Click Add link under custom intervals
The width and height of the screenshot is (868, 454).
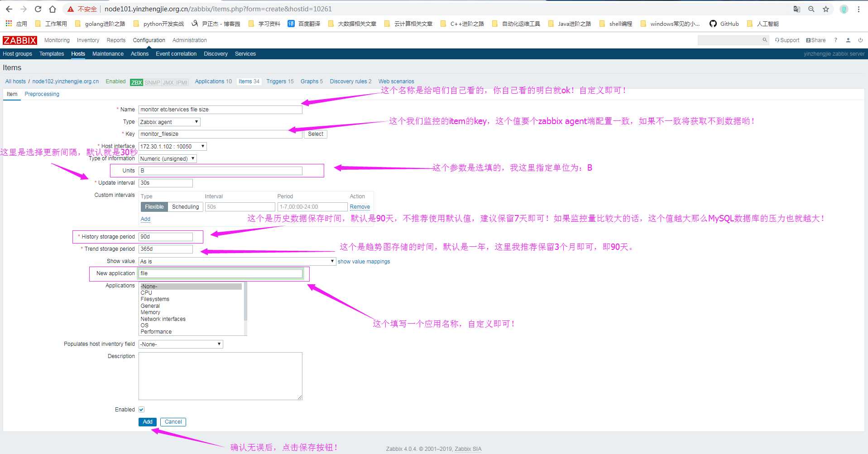click(145, 219)
